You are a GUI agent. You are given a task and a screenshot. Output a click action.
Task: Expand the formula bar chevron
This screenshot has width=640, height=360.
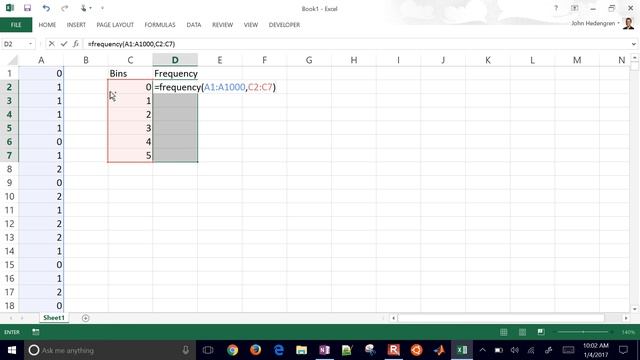pyautogui.click(x=633, y=44)
